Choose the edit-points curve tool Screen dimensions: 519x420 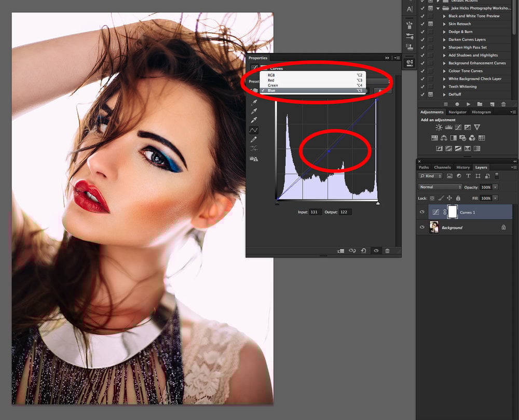[x=254, y=130]
